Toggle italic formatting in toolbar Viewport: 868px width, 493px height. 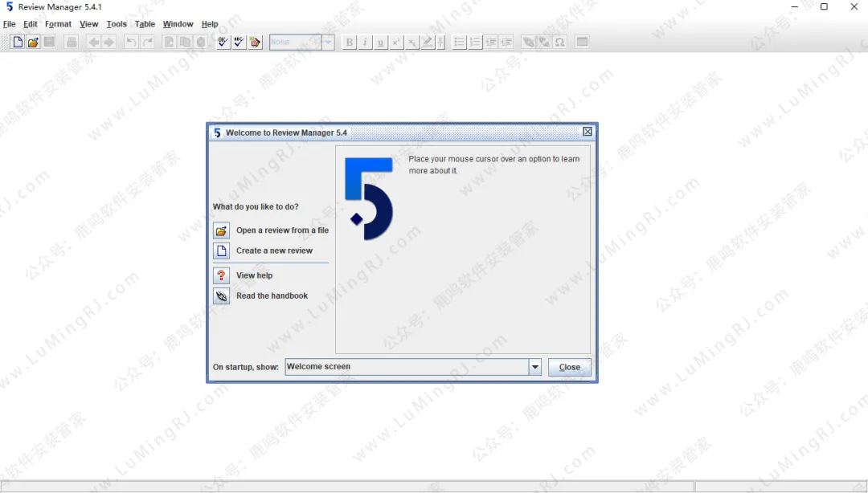click(365, 42)
